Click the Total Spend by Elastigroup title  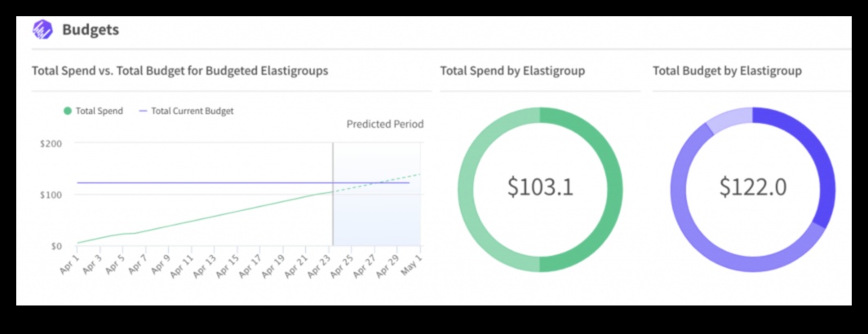[x=512, y=71]
